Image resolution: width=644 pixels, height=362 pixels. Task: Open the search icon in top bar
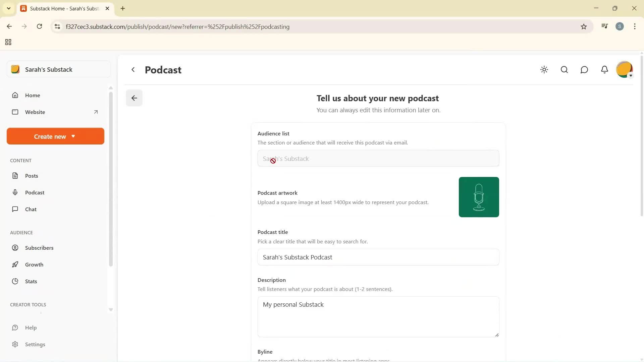pos(564,70)
